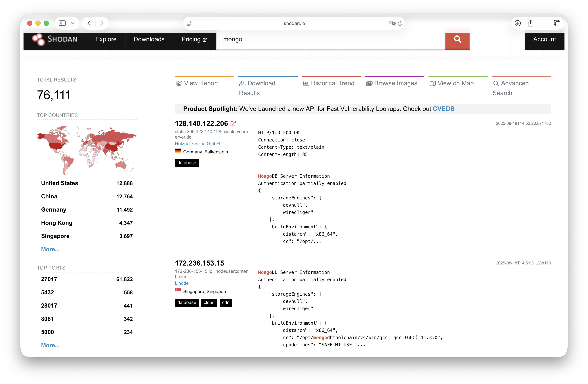Filter by Singapore country
588x384 pixels.
click(x=87, y=236)
